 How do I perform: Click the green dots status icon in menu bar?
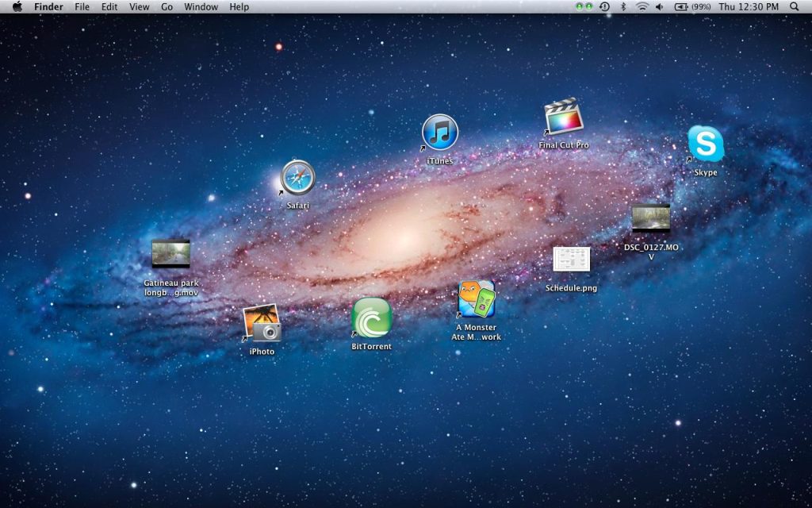(x=584, y=6)
